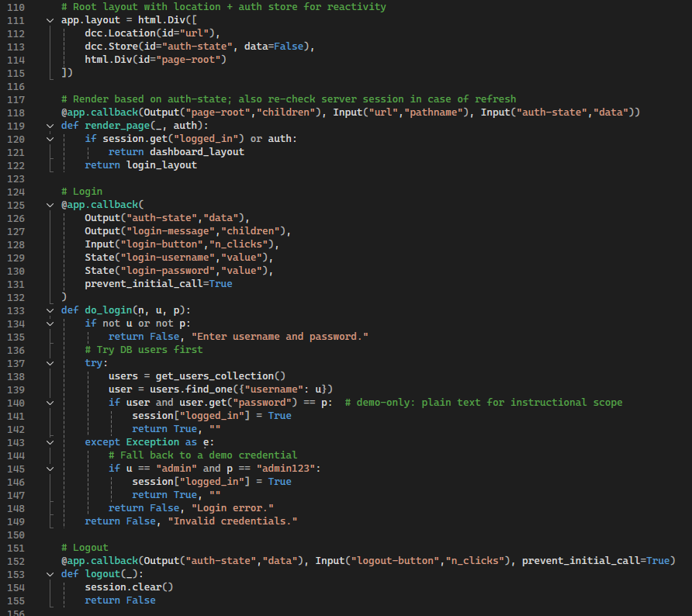The height and width of the screenshot is (616, 692).
Task: Collapse the do_login function definition
Action: tap(50, 310)
